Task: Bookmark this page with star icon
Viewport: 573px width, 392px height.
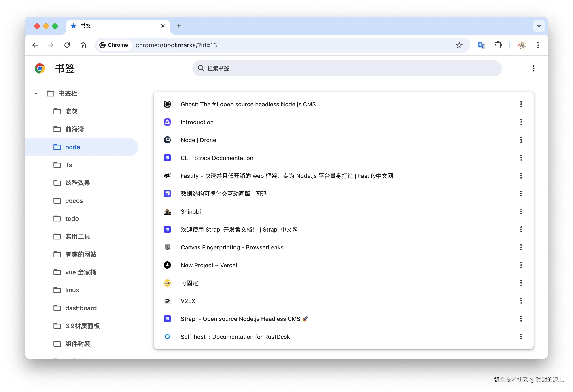Action: [x=459, y=45]
